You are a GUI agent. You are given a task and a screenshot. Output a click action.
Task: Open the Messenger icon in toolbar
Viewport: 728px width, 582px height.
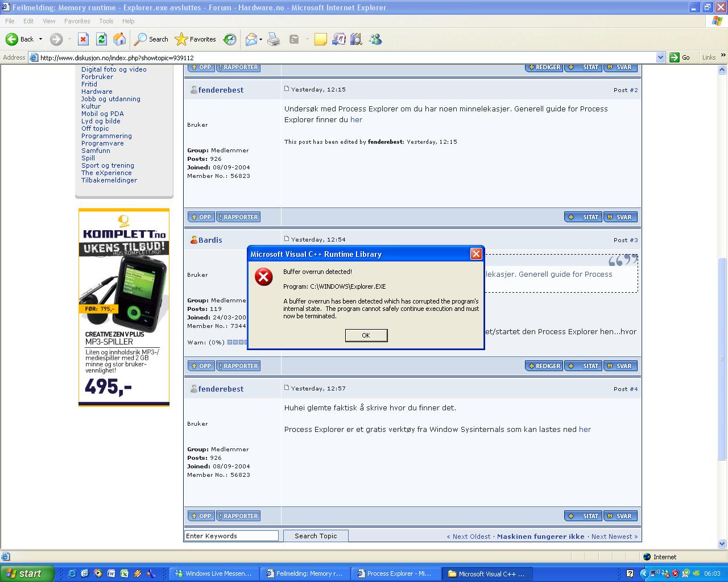(x=375, y=39)
